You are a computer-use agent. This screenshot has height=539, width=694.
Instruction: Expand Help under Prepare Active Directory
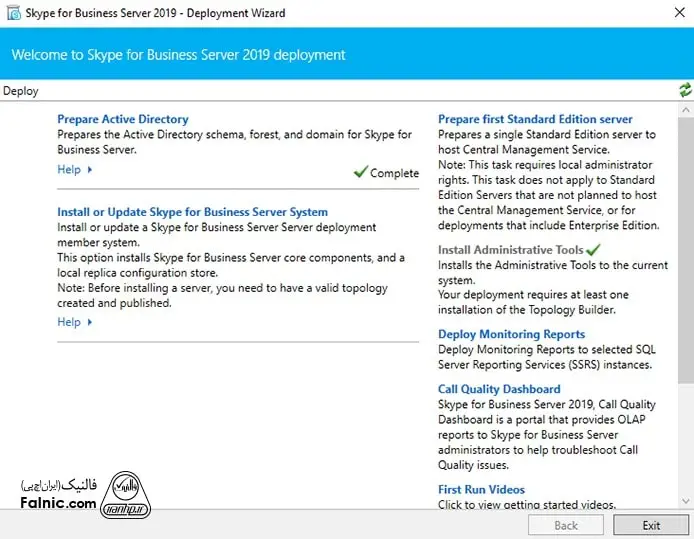pos(69,169)
